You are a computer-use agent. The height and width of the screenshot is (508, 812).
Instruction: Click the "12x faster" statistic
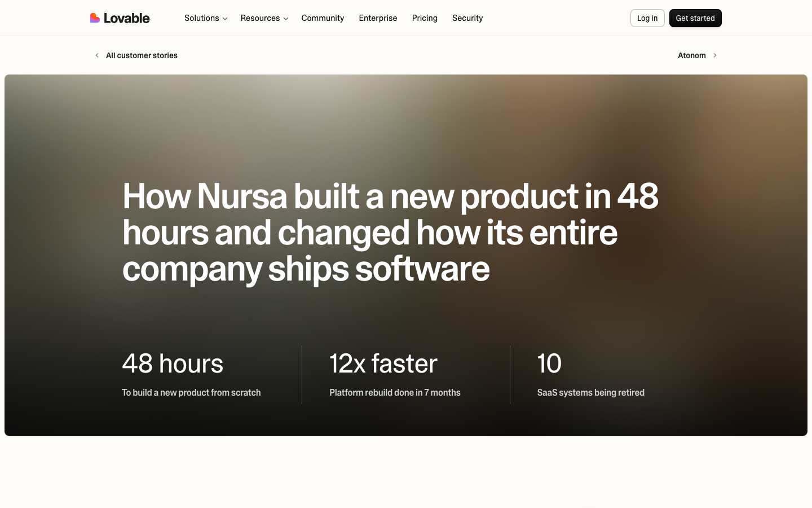383,364
